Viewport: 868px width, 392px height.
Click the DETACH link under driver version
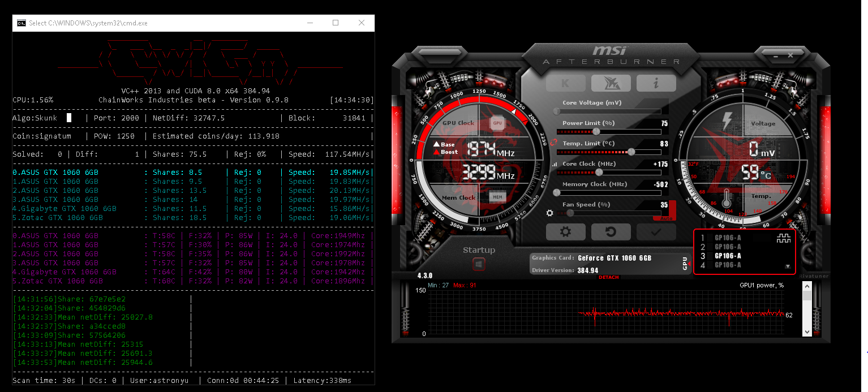point(609,277)
